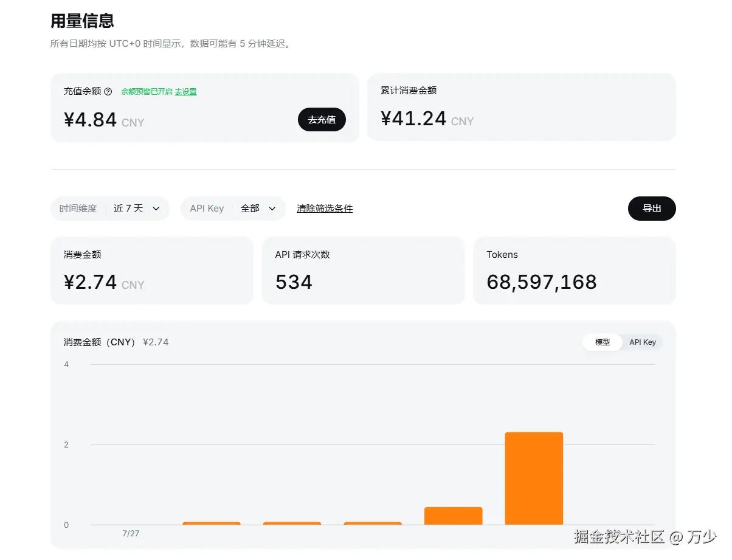
Task: Click the 用量信息 page heading
Action: pyautogui.click(x=82, y=21)
